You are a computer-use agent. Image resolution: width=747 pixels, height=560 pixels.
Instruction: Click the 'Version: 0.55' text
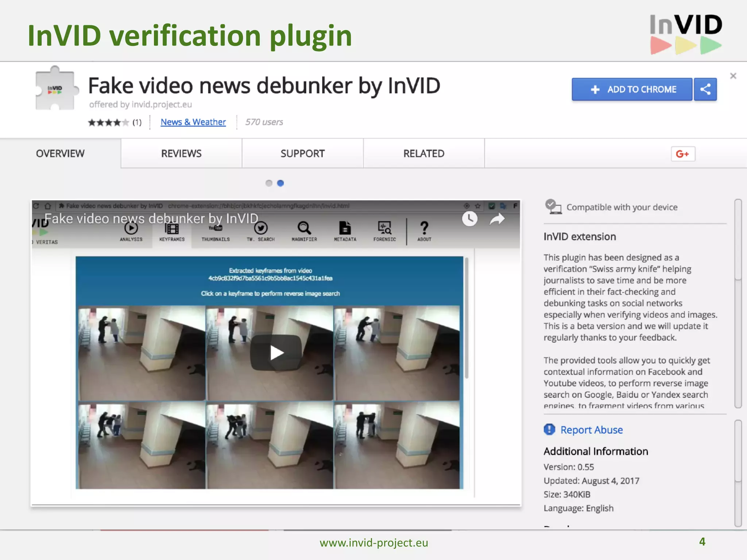[x=569, y=467]
